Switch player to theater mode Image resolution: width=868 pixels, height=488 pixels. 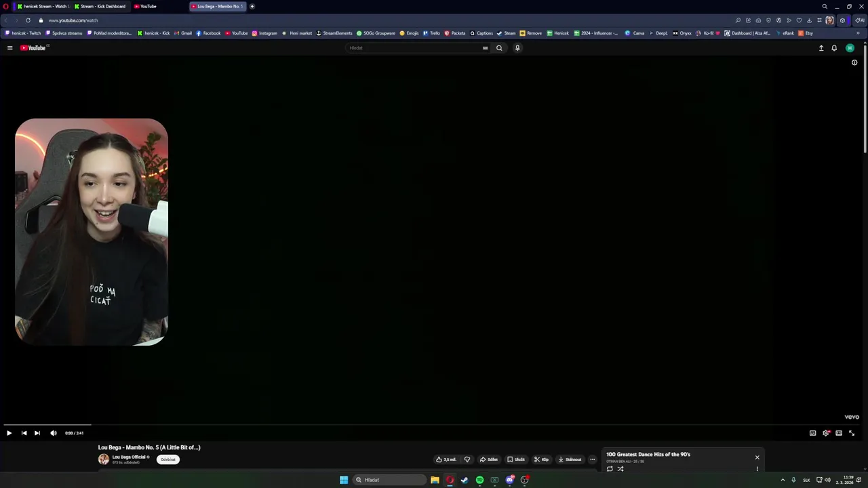[x=839, y=433]
